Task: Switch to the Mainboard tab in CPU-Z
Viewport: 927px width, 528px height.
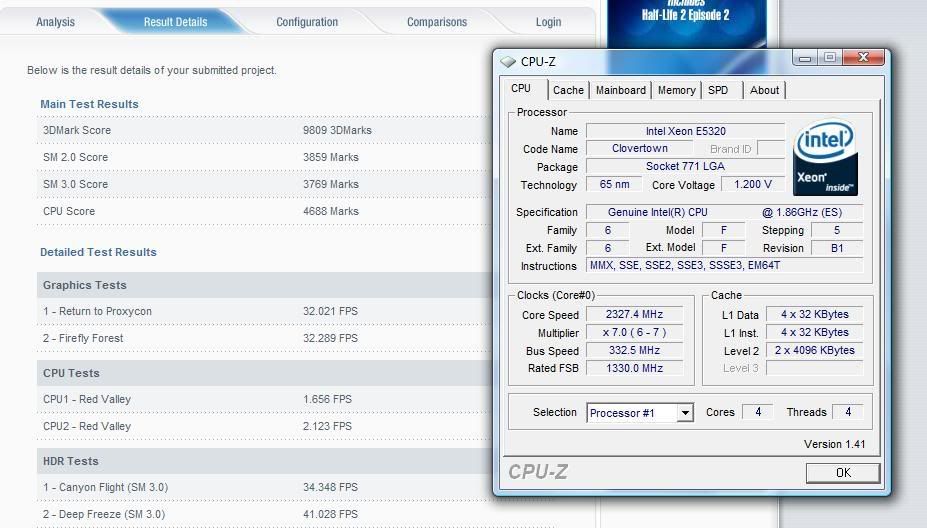Action: click(621, 90)
